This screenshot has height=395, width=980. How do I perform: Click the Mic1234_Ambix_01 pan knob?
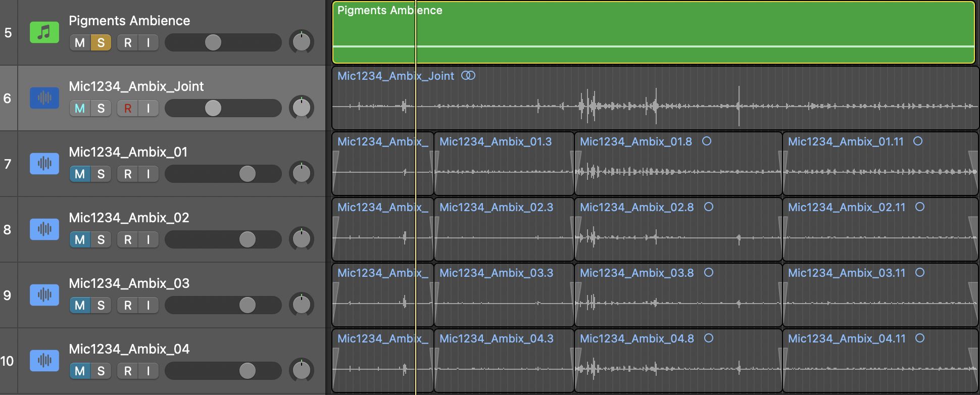coord(302,173)
